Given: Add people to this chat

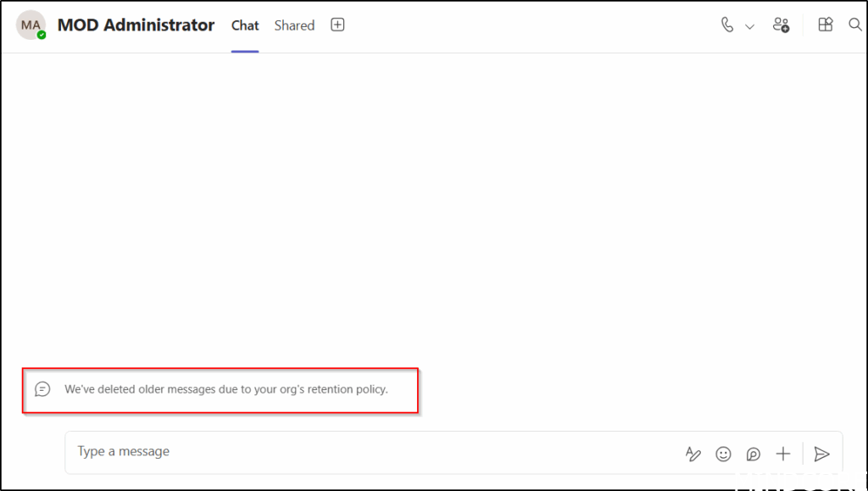Looking at the screenshot, I should 781,25.
